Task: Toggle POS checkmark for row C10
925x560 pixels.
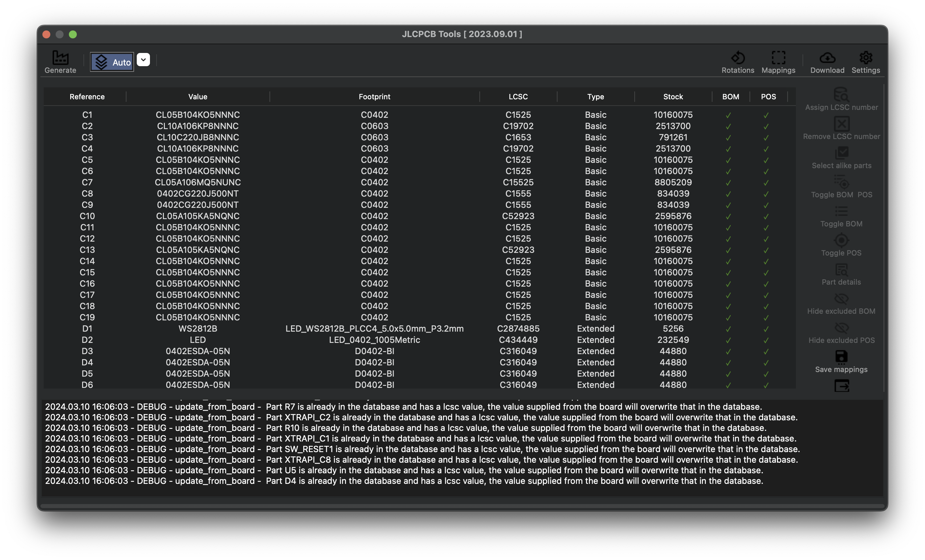Action: point(766,216)
